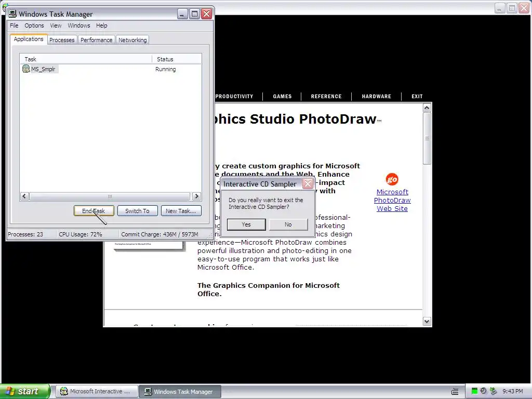
Task: Click sampler page scroll up arrow
Action: pyautogui.click(x=427, y=108)
